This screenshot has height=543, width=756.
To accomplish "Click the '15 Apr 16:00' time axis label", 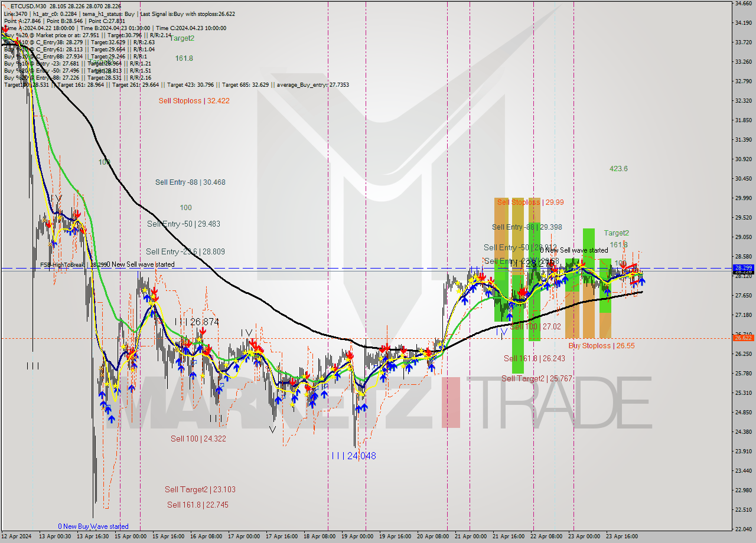I will coord(167,537).
